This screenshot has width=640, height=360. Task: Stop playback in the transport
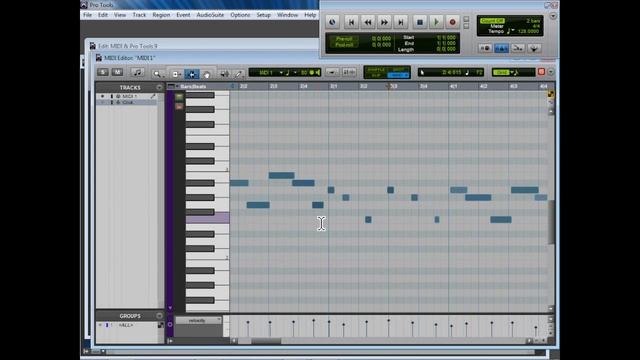pos(420,22)
